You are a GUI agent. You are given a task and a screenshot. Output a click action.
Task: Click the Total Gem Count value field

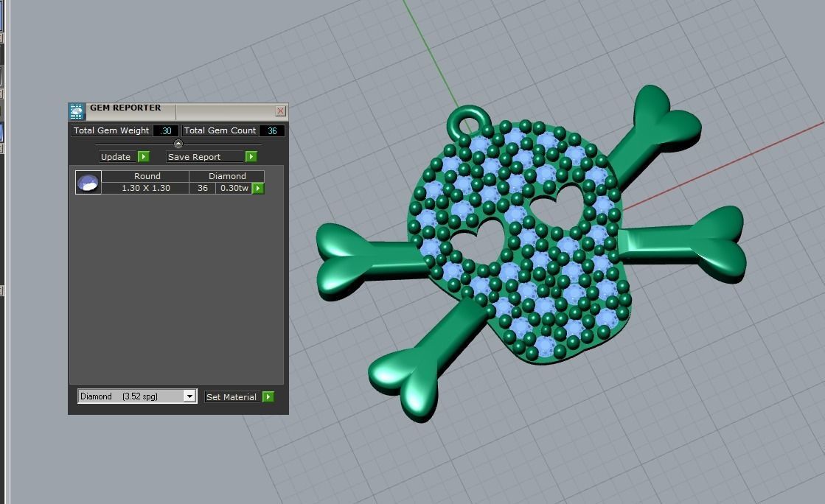272,130
